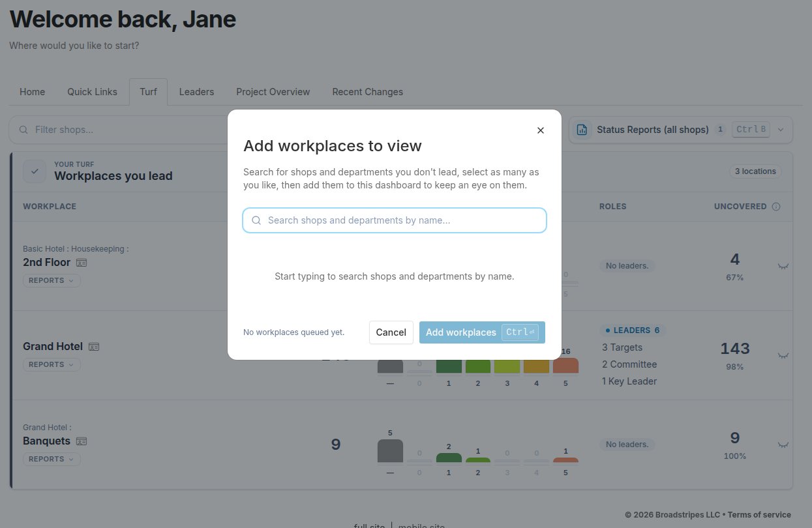Select the Turf tab
The image size is (812, 528).
148,92
